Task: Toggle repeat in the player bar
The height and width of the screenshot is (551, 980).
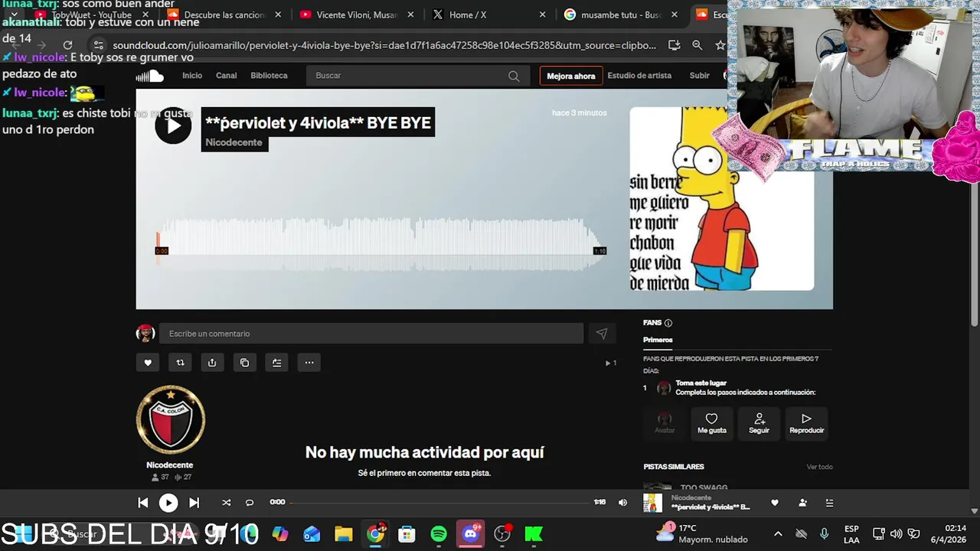Action: [x=249, y=503]
